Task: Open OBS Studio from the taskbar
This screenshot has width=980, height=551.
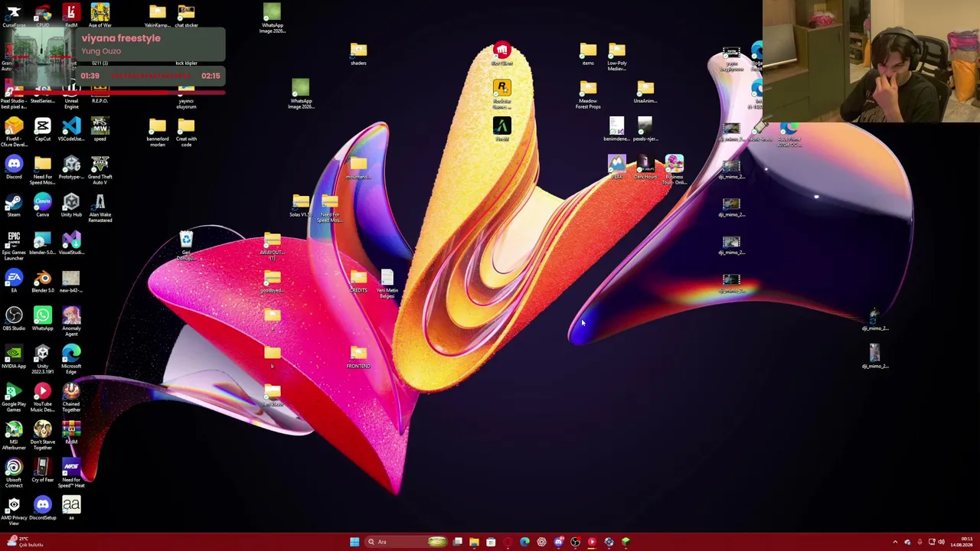Action: 575,542
